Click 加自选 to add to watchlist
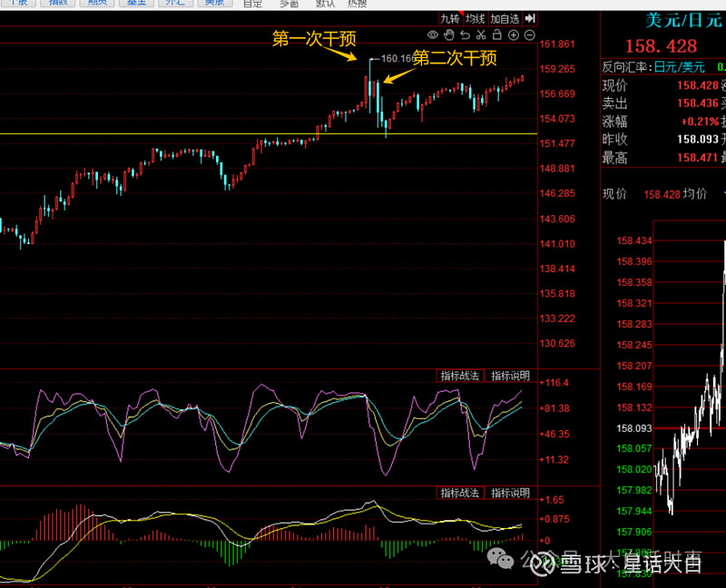The image size is (726, 588). pos(505,18)
